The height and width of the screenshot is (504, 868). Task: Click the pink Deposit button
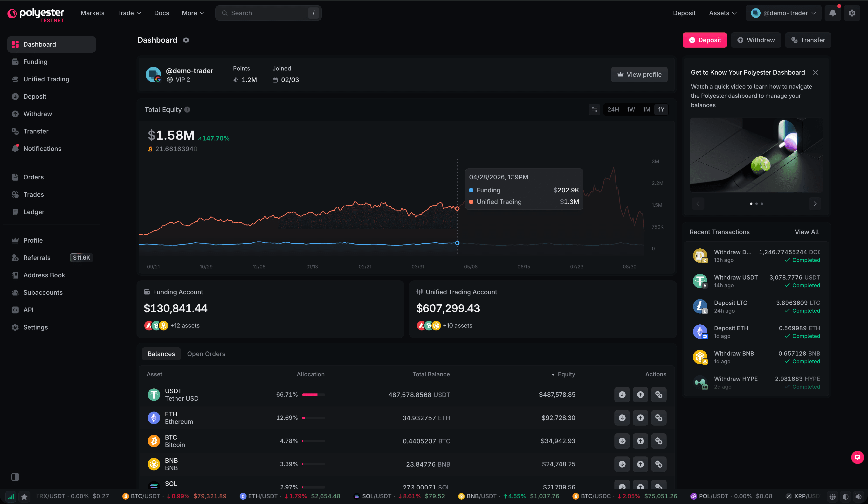coord(705,40)
